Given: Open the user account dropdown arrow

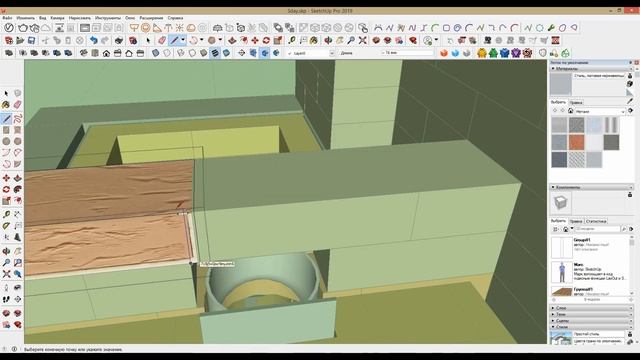Looking at the screenshot, I should click(436, 40).
